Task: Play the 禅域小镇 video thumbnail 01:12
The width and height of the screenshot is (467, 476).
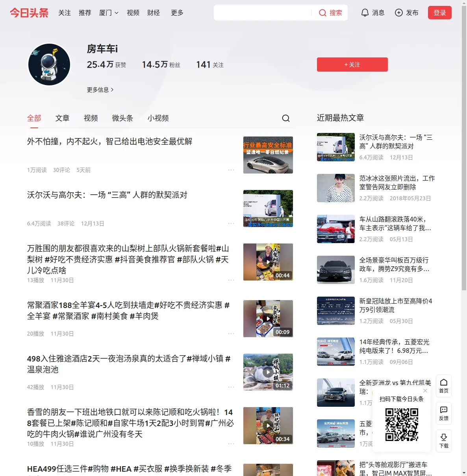Action: pyautogui.click(x=268, y=372)
